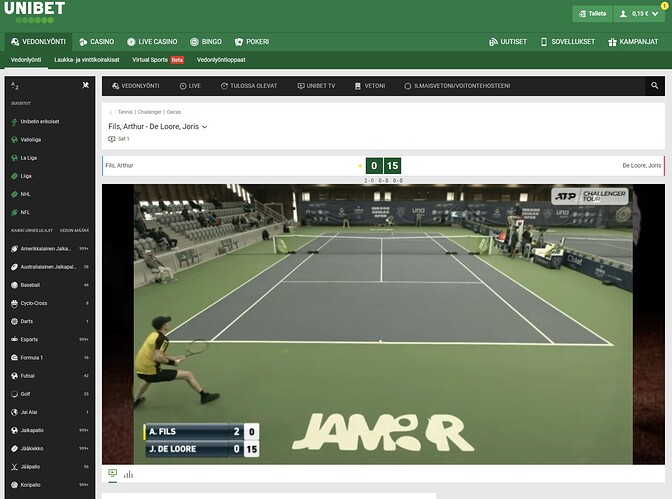Open the statistics bar chart icon below video
The width and height of the screenshot is (672, 499).
tap(128, 474)
